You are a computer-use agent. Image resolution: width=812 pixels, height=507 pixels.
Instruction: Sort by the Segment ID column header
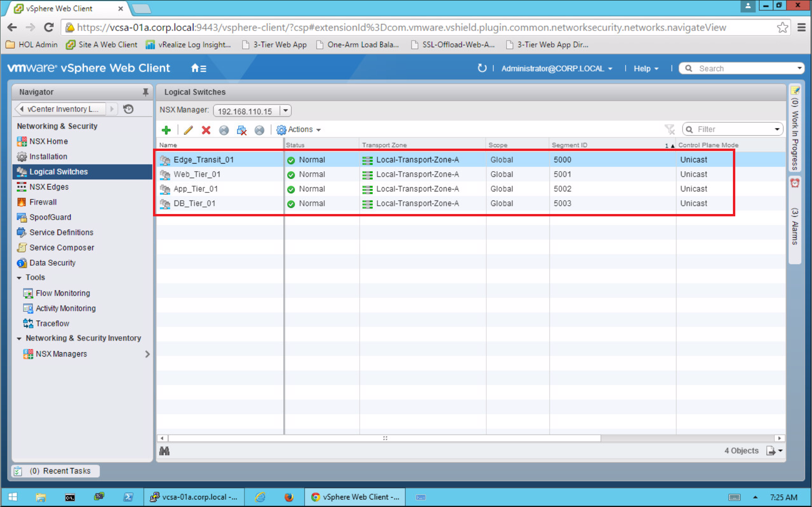(612, 145)
